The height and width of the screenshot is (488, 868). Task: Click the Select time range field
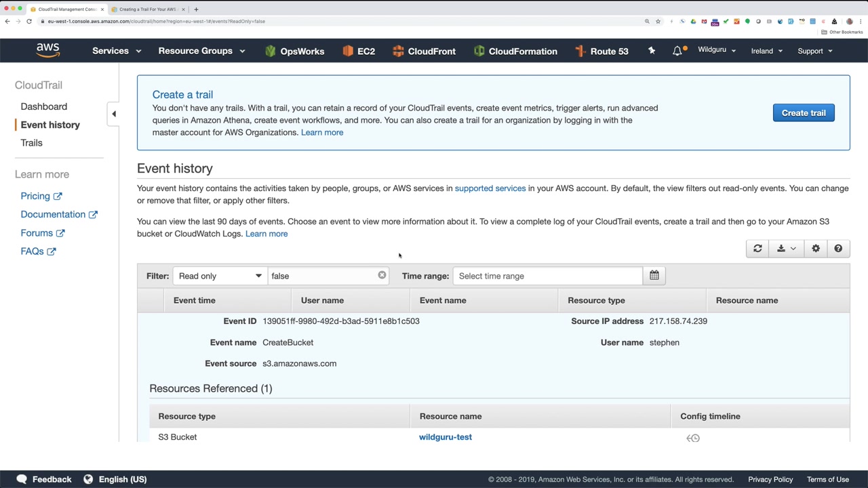(x=547, y=276)
